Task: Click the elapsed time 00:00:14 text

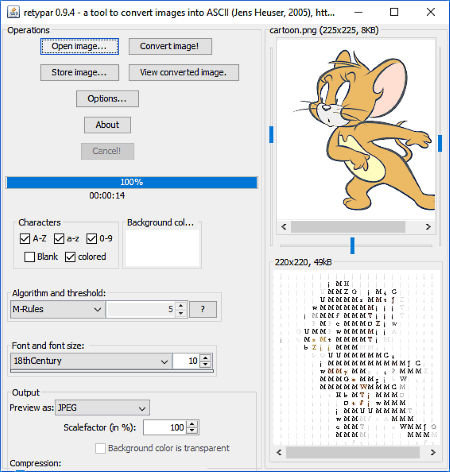Action: coord(107,196)
